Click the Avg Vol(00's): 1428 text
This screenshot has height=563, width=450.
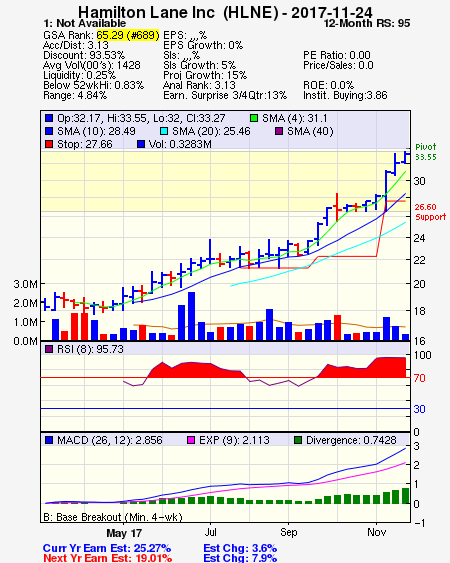(92, 65)
